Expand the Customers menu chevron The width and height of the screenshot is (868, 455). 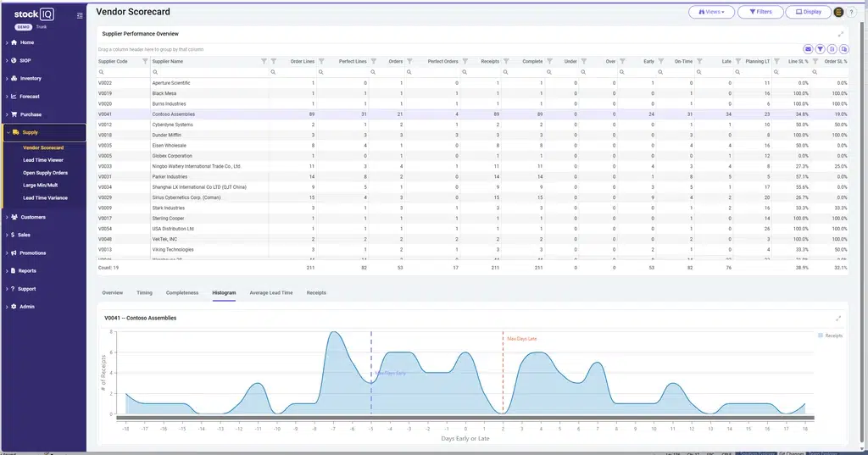pyautogui.click(x=7, y=217)
